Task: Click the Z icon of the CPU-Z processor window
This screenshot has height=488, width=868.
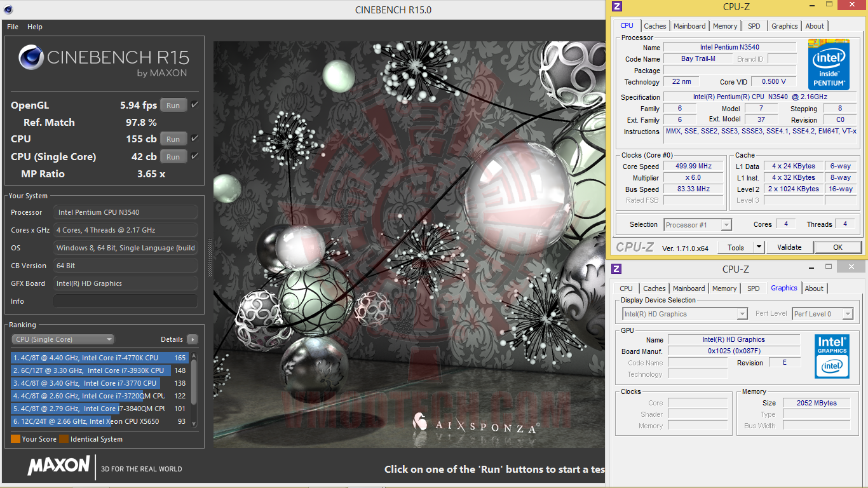Action: pos(616,7)
